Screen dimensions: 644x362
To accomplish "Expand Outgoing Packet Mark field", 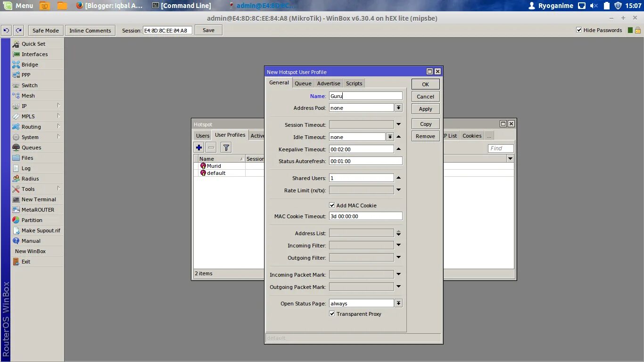I will (398, 287).
